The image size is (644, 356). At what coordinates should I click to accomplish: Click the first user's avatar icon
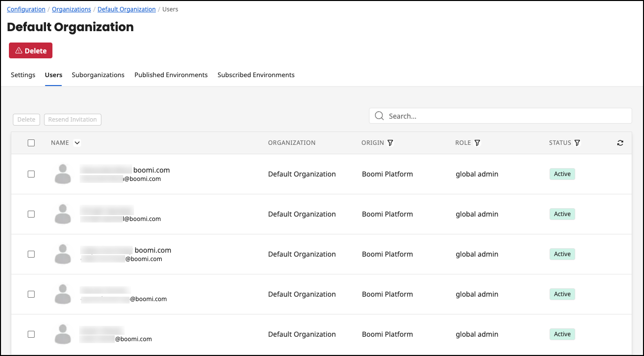[x=62, y=174]
